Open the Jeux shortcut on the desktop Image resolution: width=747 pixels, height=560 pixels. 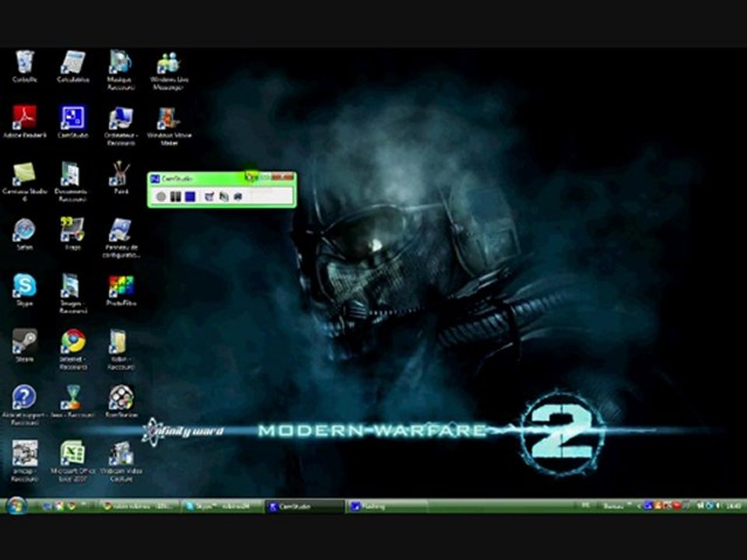(72, 401)
